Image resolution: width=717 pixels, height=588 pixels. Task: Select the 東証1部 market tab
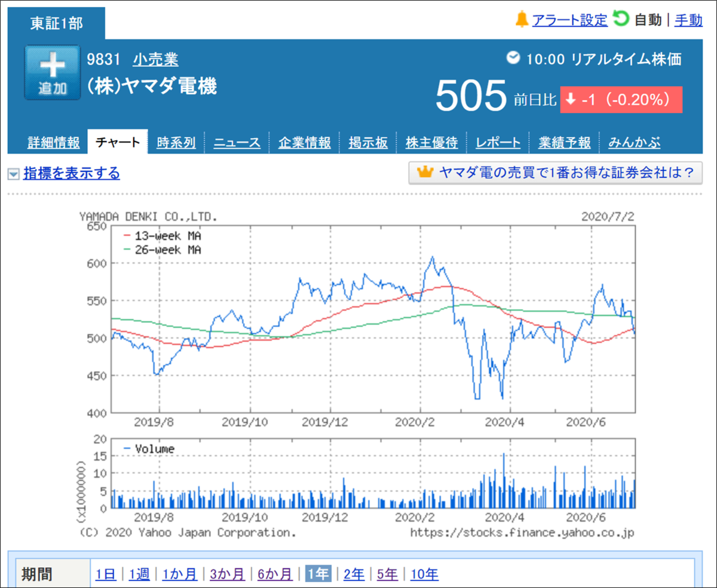(x=57, y=23)
